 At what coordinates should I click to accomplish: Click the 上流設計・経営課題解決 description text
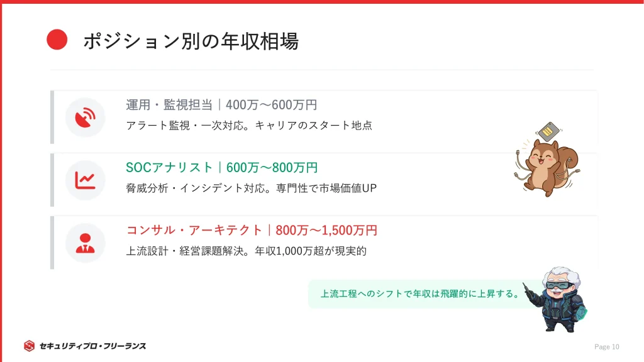[x=246, y=251]
